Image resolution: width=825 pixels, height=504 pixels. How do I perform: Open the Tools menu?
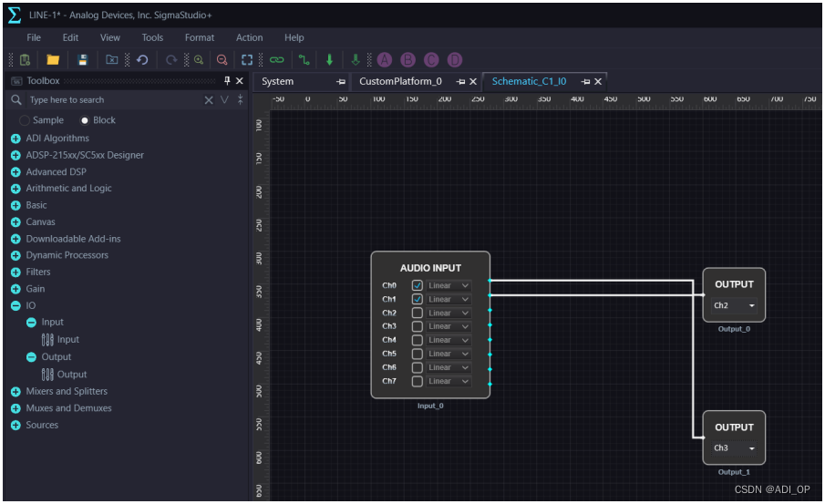coord(152,38)
